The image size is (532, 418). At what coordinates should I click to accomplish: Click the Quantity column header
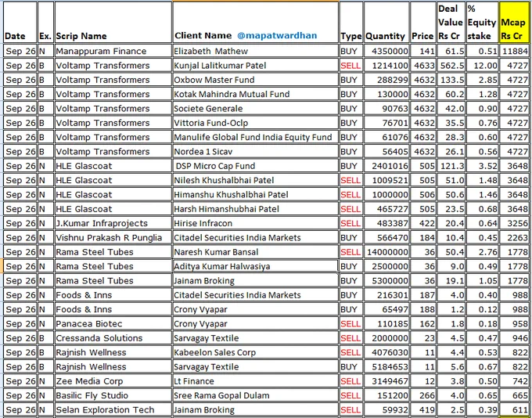pyautogui.click(x=386, y=23)
